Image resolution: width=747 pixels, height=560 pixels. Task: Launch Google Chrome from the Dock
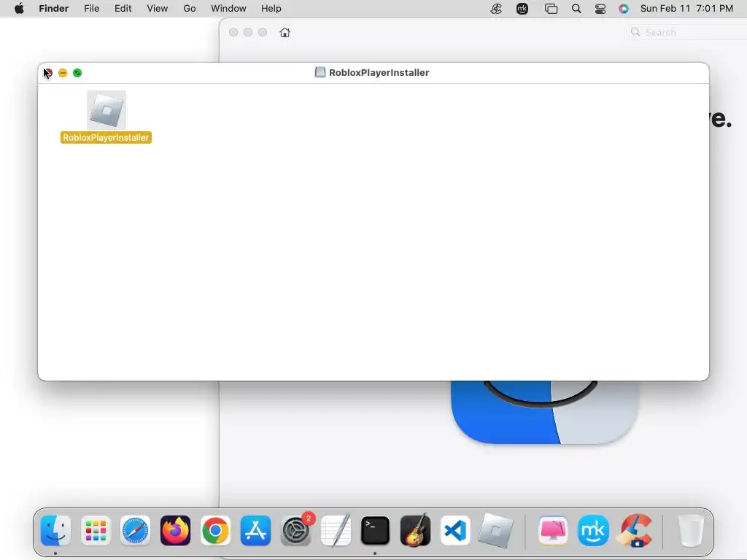point(215,531)
